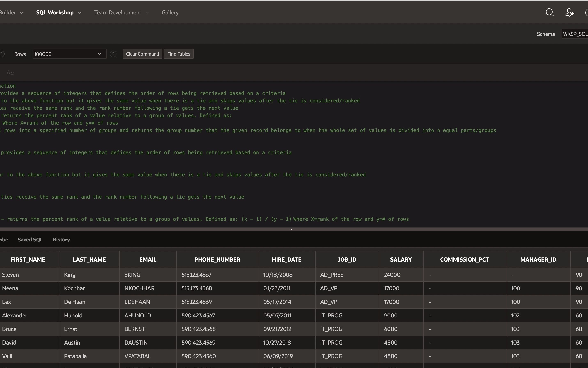Click the LAST_NAME column header
This screenshot has height=368, width=588.
pyautogui.click(x=89, y=259)
